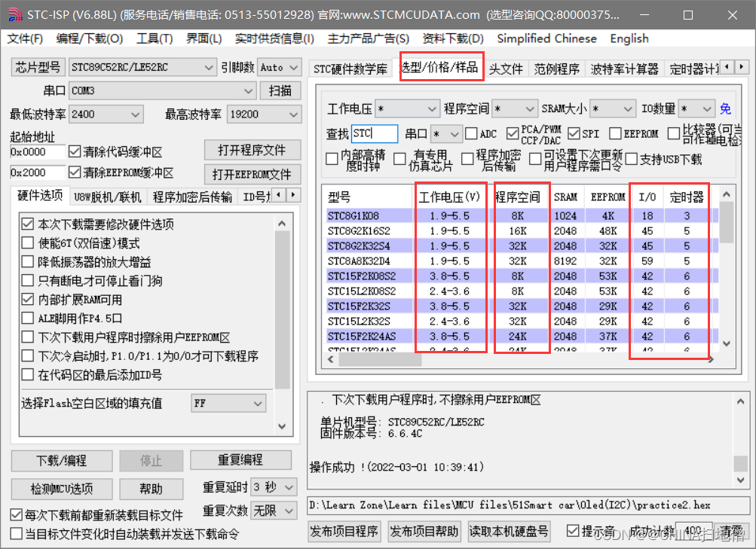Viewport: 756px width, 549px height.
Task: Open the 工具(T) menu
Action: click(155, 38)
